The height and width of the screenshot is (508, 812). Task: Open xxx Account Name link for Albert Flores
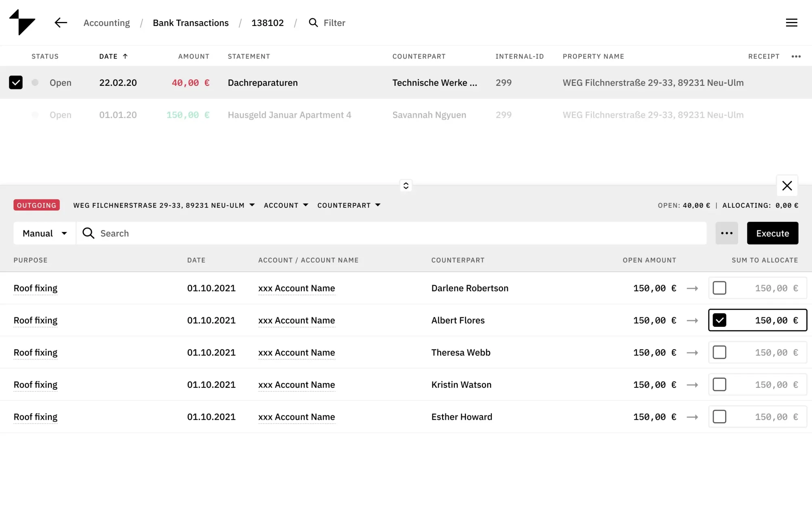296,320
